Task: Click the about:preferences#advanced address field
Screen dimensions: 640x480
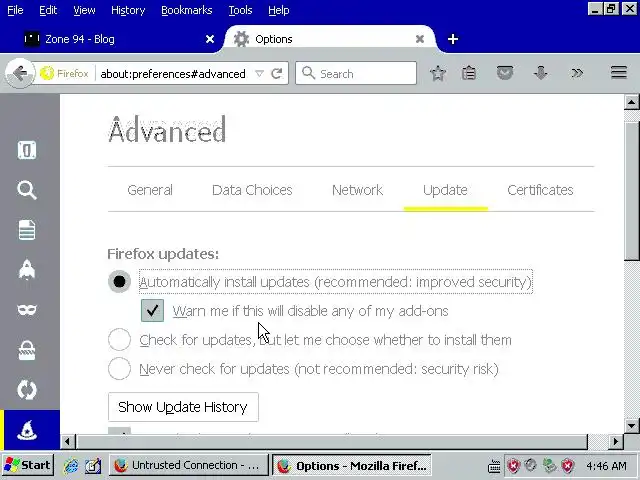Action: [x=173, y=74]
